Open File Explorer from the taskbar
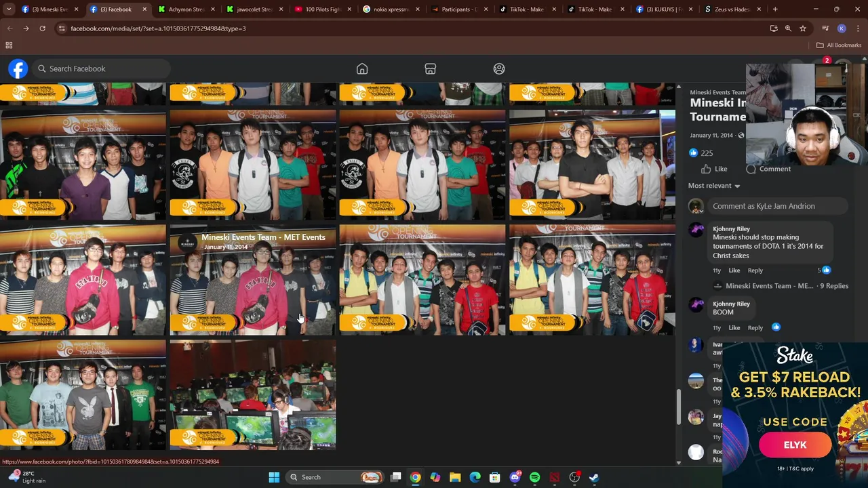The image size is (868, 488). (455, 477)
